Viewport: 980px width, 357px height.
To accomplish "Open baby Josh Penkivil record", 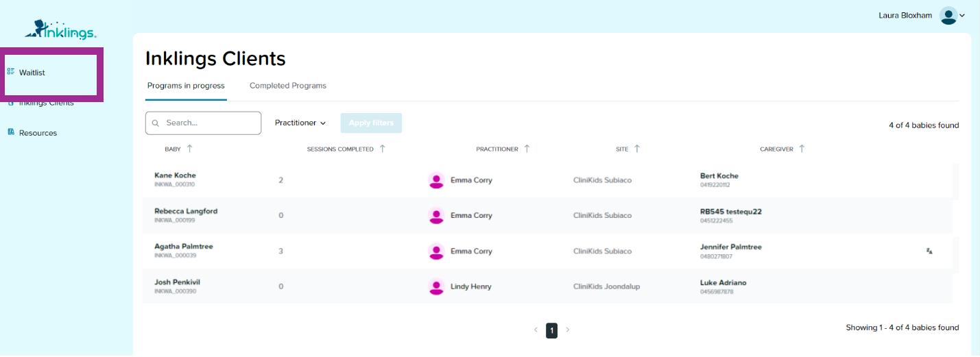I will [x=177, y=282].
